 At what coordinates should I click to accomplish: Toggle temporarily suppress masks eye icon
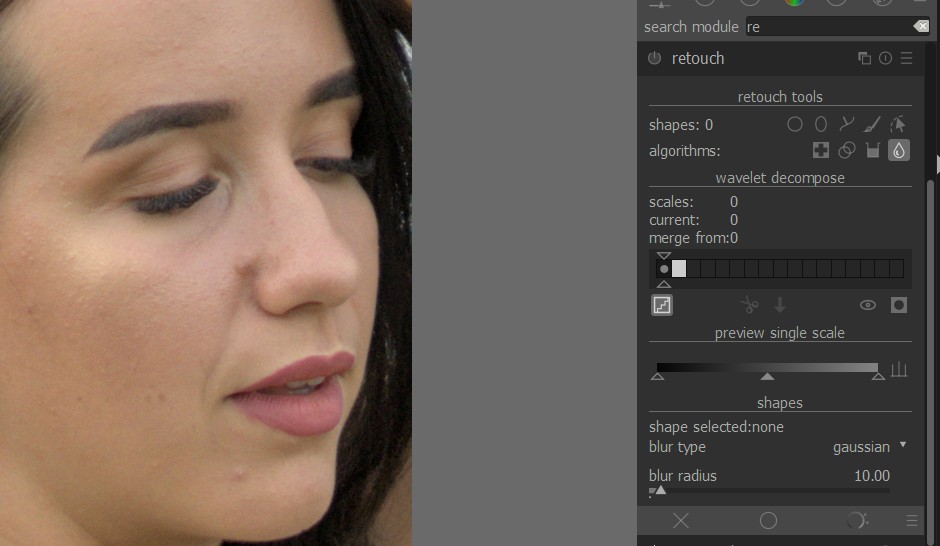867,305
